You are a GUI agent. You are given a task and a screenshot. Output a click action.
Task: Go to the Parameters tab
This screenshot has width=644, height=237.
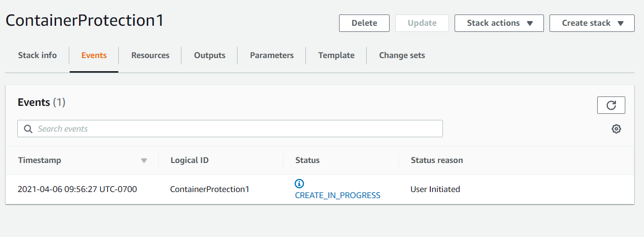coord(272,55)
